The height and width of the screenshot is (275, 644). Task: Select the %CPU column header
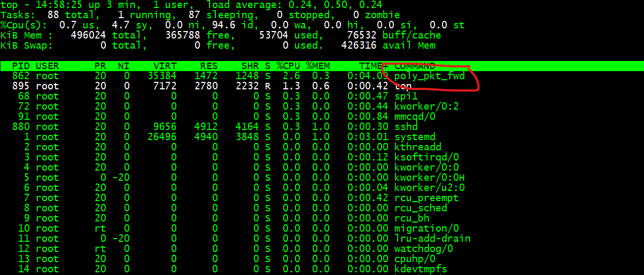point(289,66)
